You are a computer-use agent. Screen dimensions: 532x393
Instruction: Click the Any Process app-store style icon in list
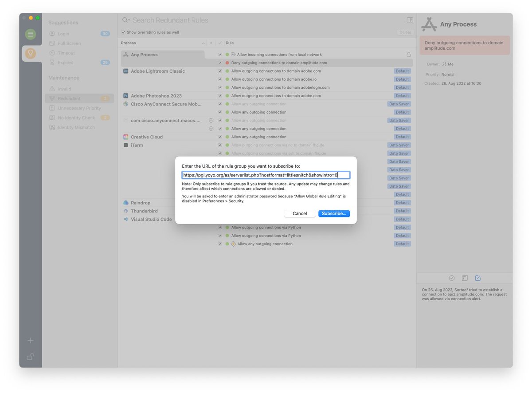pos(126,55)
